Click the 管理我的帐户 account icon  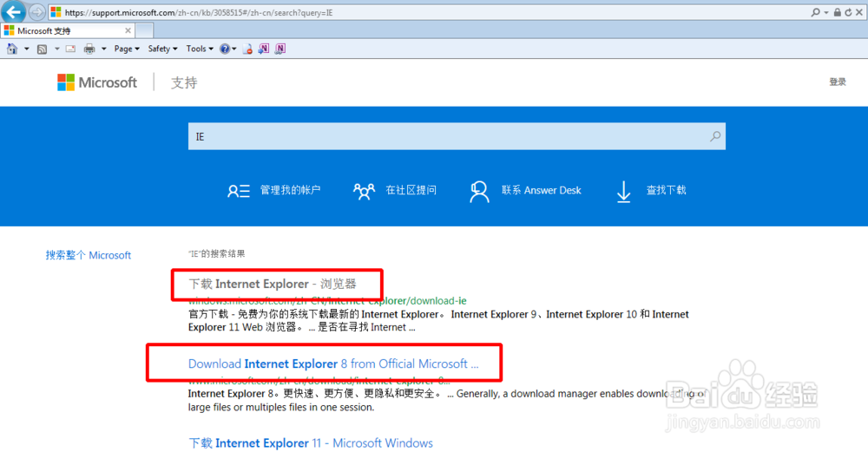click(239, 191)
